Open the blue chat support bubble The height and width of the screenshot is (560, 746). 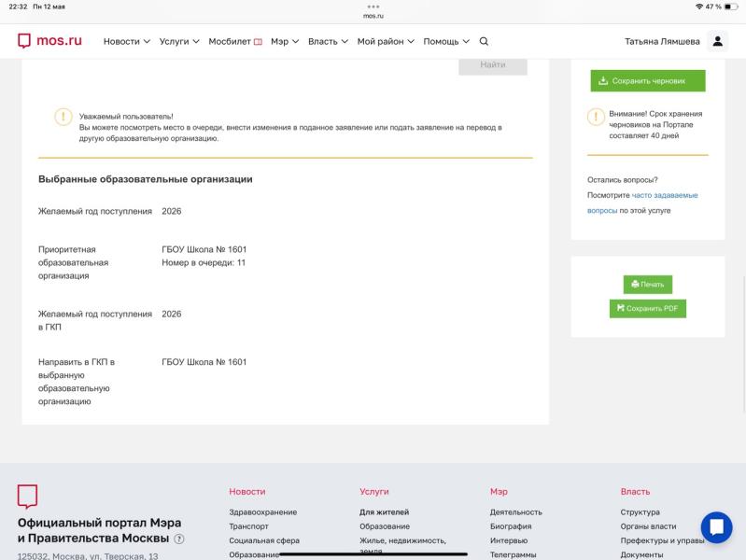click(716, 527)
